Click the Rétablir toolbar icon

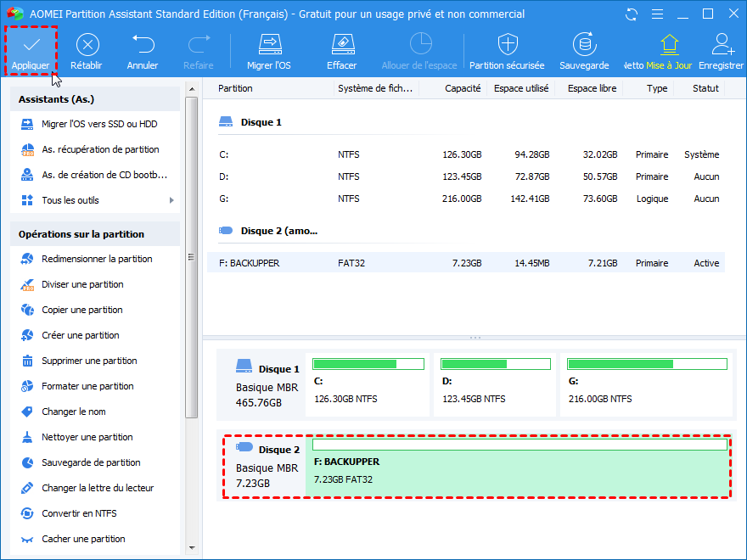pos(87,45)
